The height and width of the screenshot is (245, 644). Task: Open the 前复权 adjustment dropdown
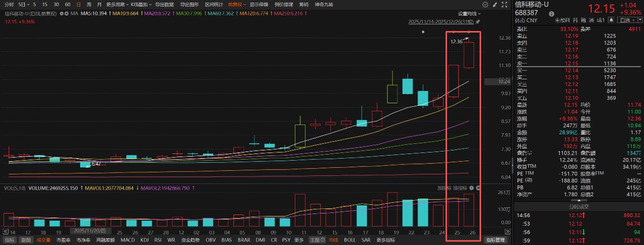(x=236, y=4)
